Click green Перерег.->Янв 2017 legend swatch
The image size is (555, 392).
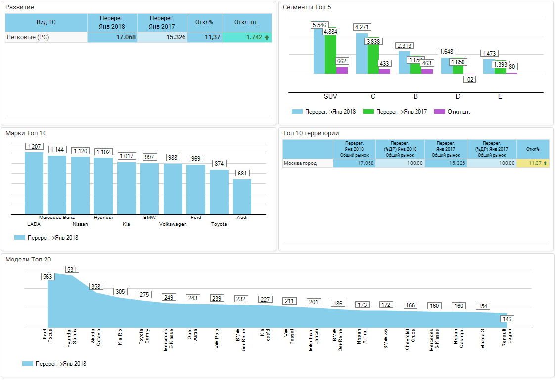point(368,112)
